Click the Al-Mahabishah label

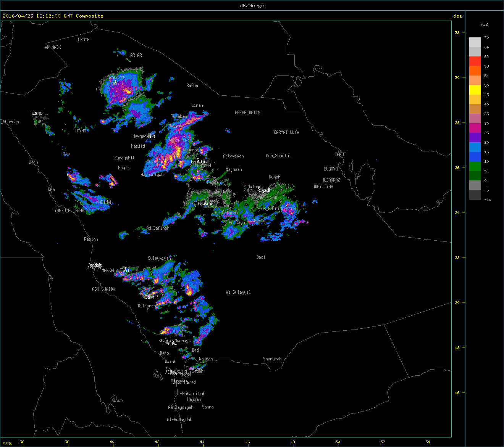point(190,394)
